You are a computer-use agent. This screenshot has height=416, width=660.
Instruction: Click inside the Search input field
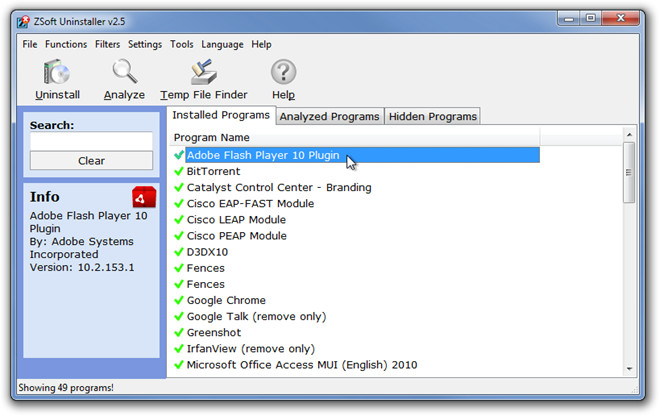click(x=91, y=141)
